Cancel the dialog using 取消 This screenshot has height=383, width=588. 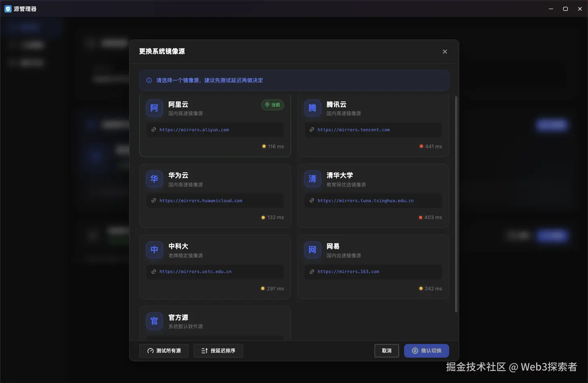(x=386, y=351)
